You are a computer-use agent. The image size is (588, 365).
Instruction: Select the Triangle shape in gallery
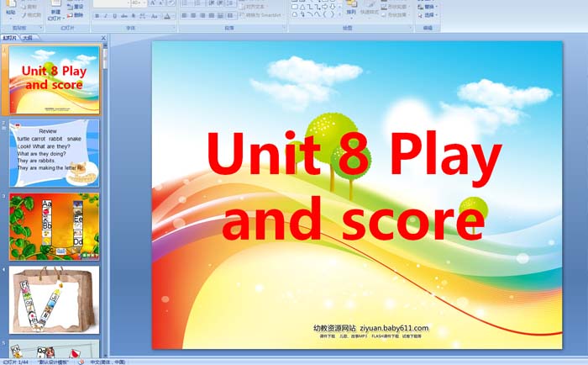[x=302, y=7]
